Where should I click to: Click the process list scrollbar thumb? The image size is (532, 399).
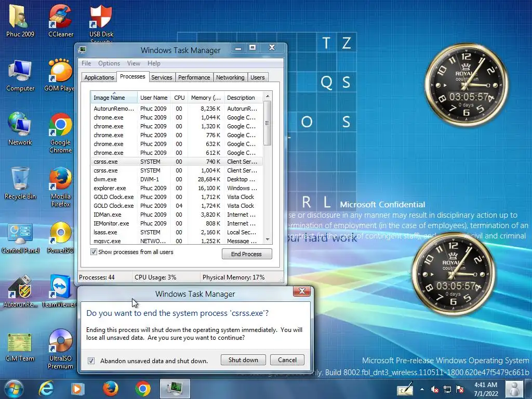[268, 123]
